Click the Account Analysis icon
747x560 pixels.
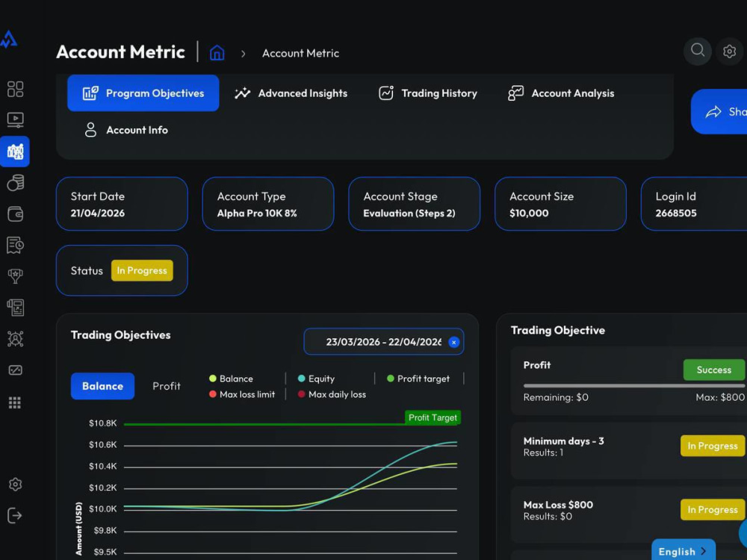point(515,93)
